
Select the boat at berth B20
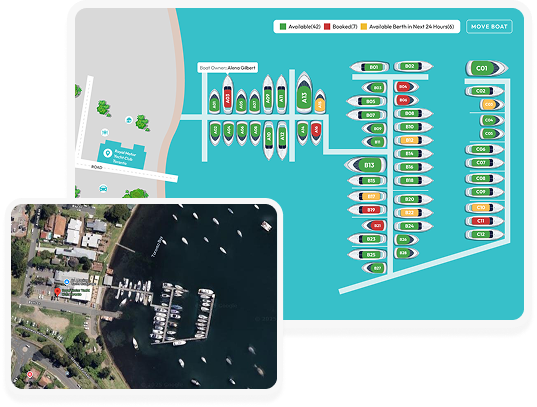[413, 199]
